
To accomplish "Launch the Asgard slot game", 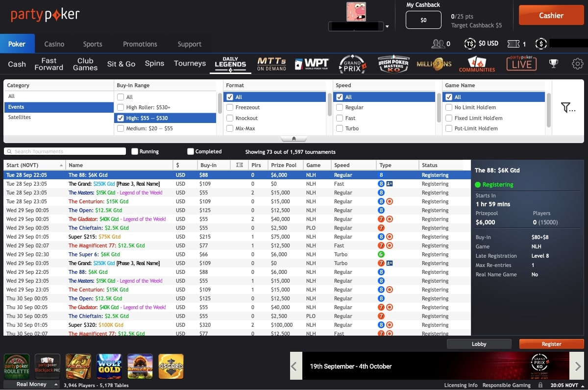I will click(171, 366).
